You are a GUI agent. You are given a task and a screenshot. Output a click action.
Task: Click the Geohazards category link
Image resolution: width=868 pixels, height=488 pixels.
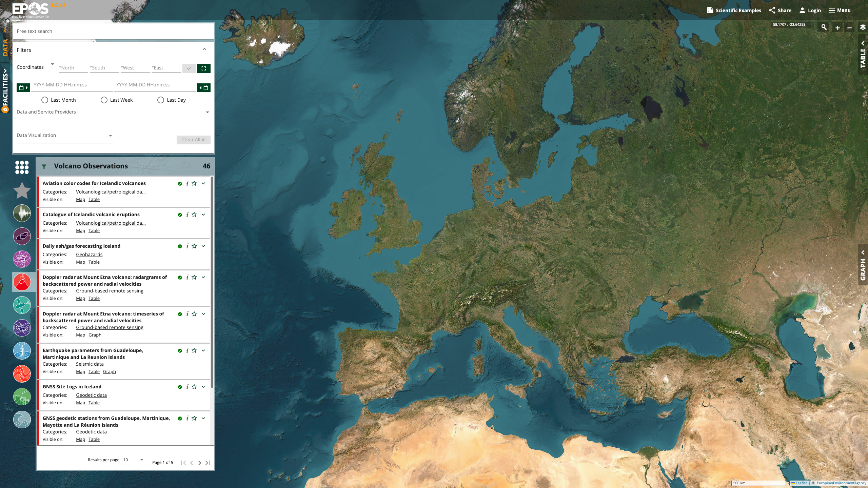(x=89, y=255)
